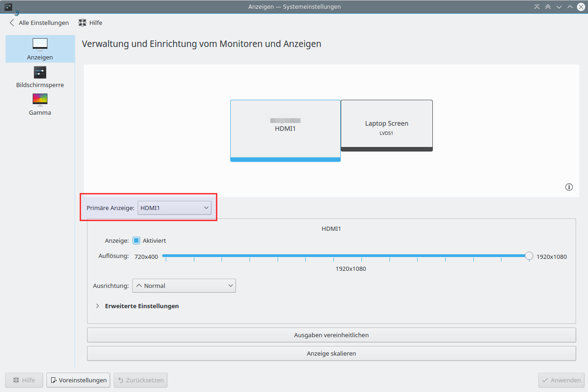Click the info icon in monitor preview
This screenshot has width=588, height=392.
(x=569, y=187)
